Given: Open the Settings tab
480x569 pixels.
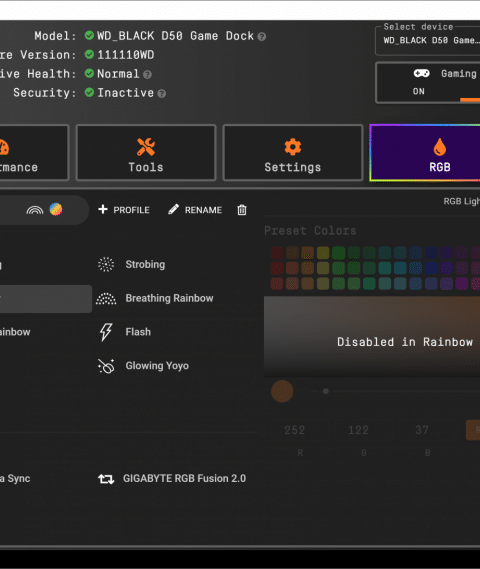Looking at the screenshot, I should point(293,152).
